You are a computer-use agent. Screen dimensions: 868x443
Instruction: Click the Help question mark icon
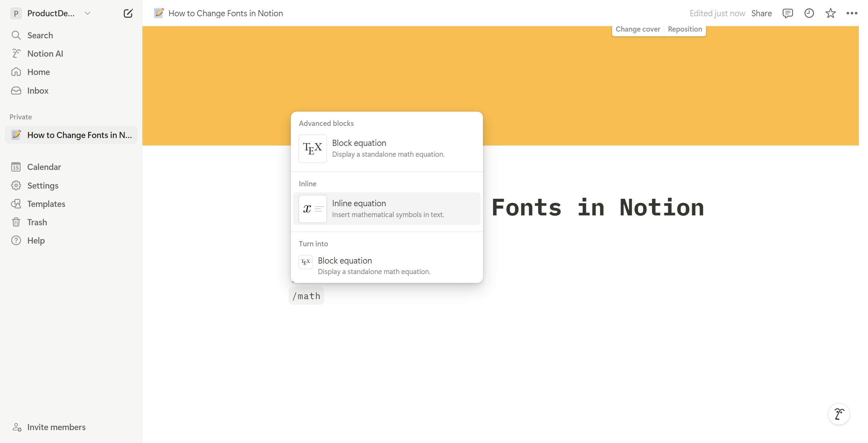point(16,240)
